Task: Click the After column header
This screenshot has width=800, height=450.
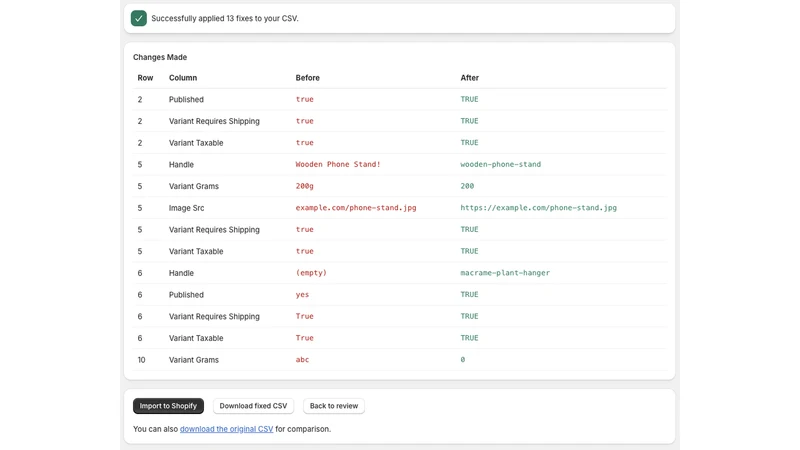Action: 470,78
